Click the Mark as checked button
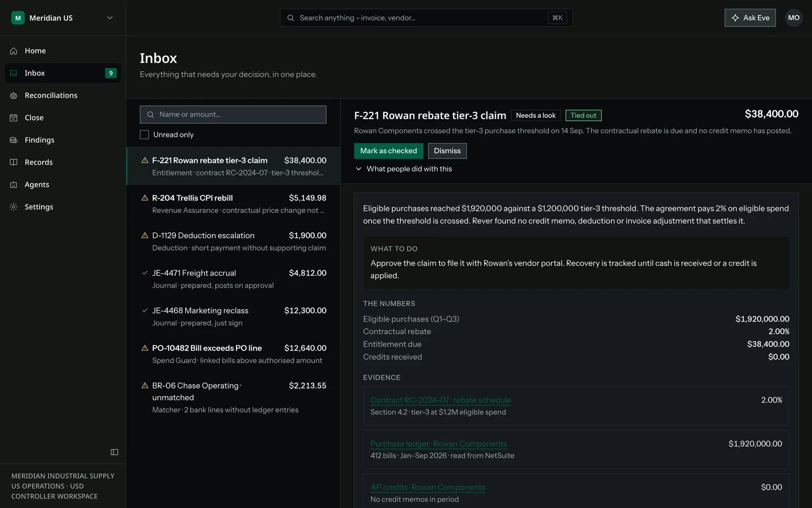This screenshot has height=508, width=812. tap(388, 151)
